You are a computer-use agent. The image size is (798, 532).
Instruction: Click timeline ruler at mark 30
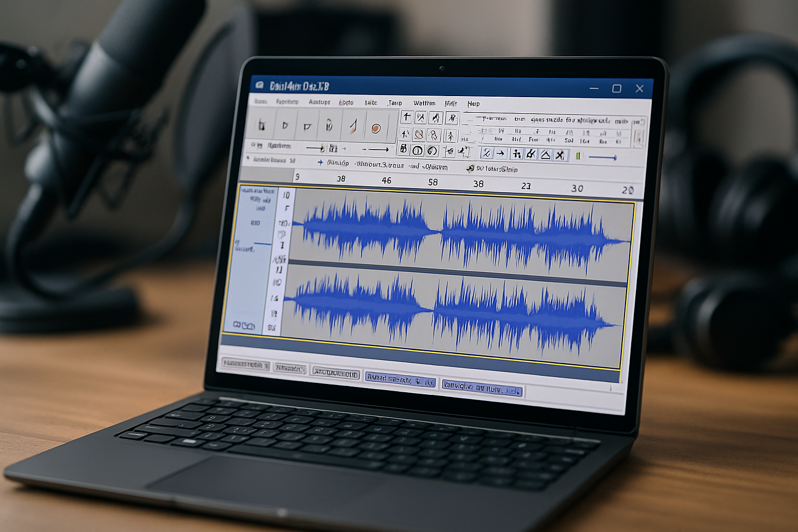[x=577, y=188]
